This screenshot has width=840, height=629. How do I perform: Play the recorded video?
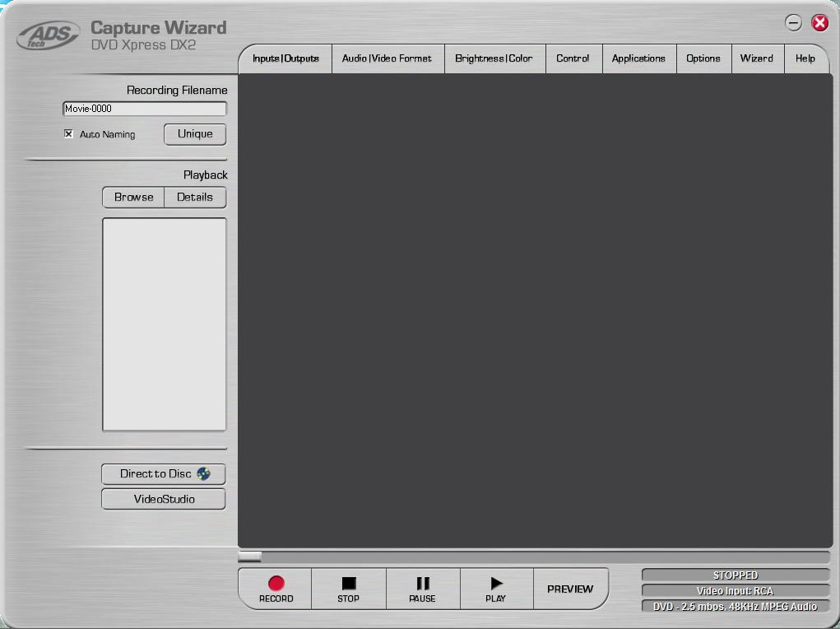(496, 589)
